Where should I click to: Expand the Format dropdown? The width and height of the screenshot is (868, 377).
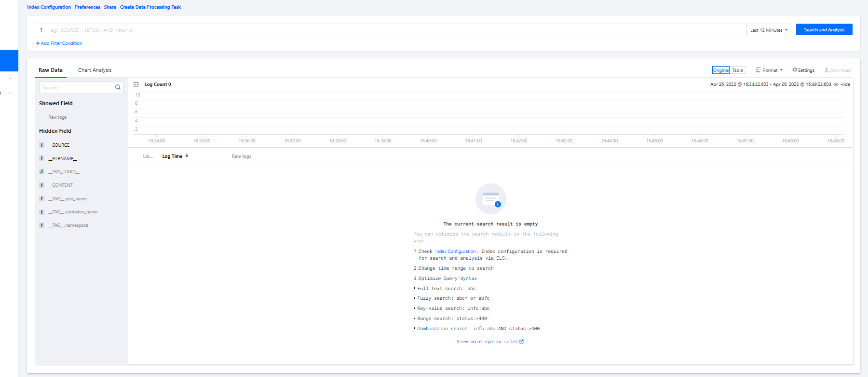coord(770,70)
